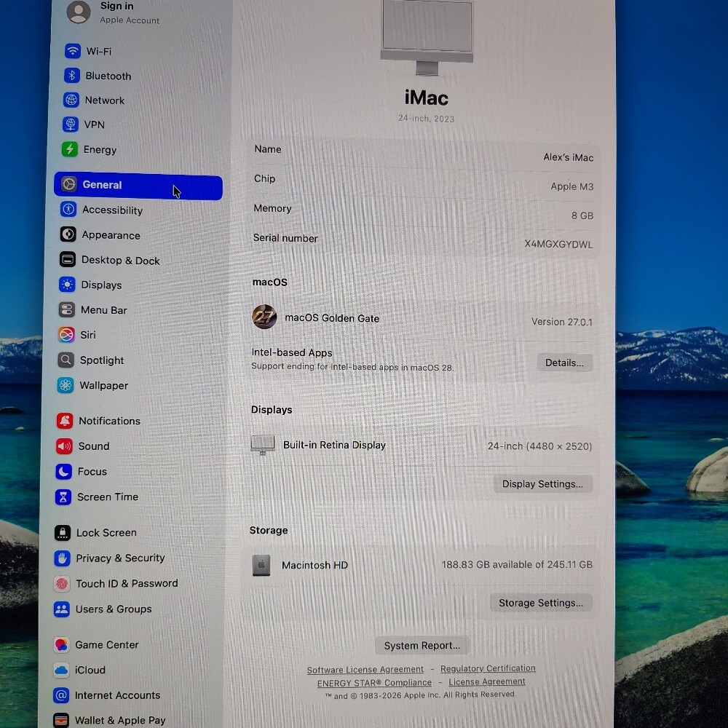Open Menu Bar settings icon
Viewport: 728px width, 728px height.
point(66,309)
